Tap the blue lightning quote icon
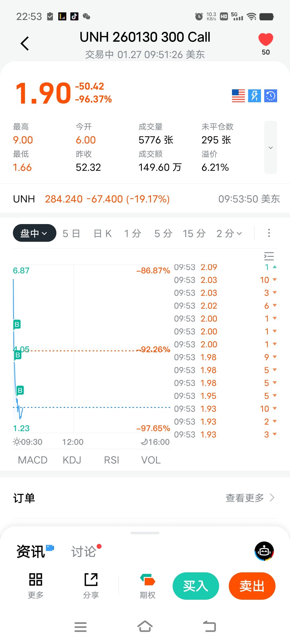The height and width of the screenshot is (644, 290). click(x=254, y=96)
